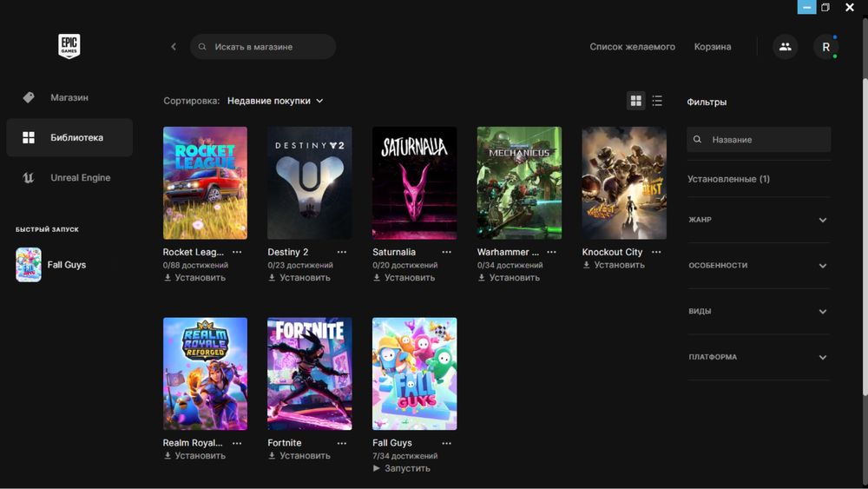The image size is (868, 489).
Task: Click the 0/23 достижений text
Action: (x=300, y=265)
